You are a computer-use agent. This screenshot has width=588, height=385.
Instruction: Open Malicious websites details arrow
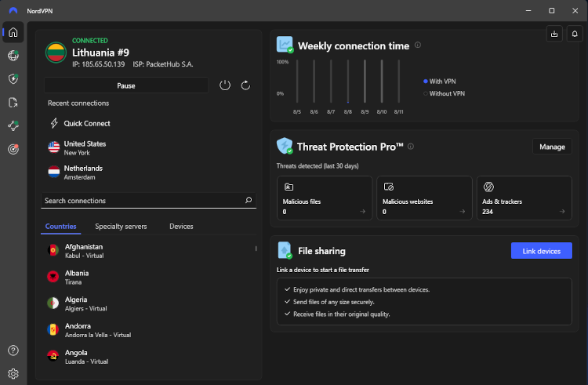[x=463, y=212]
